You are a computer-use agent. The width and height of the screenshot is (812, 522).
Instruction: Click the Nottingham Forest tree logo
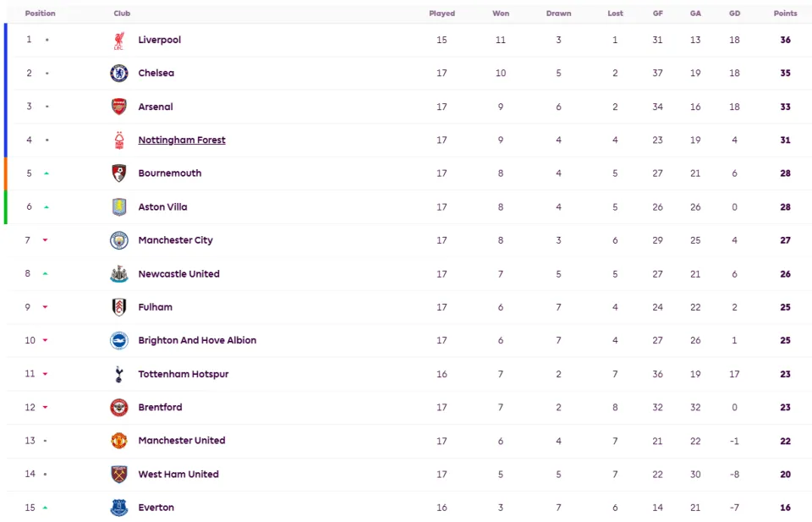tap(119, 140)
